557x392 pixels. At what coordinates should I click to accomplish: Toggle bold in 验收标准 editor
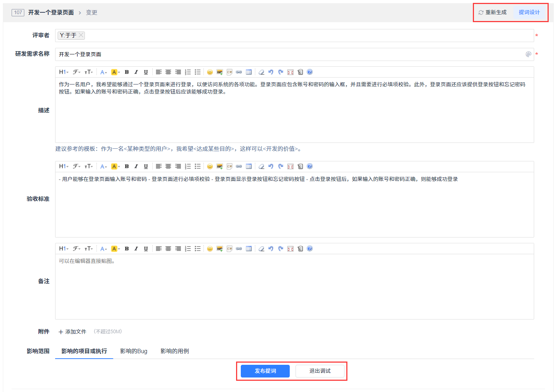pos(127,166)
